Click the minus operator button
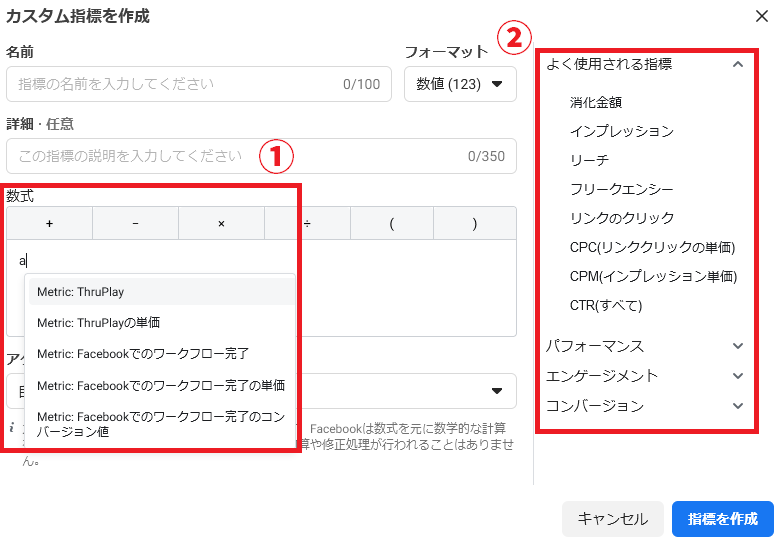Image resolution: width=783 pixels, height=541 pixels. (x=135, y=223)
